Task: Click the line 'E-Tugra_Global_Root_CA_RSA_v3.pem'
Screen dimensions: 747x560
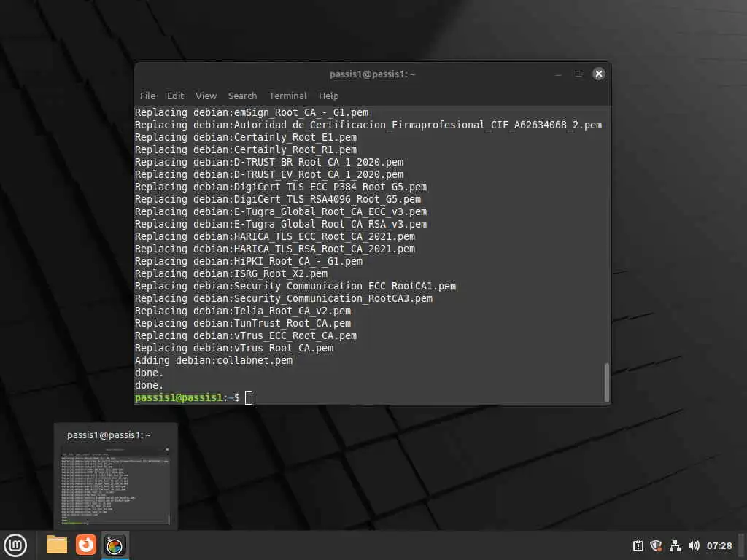Action: [x=281, y=225]
